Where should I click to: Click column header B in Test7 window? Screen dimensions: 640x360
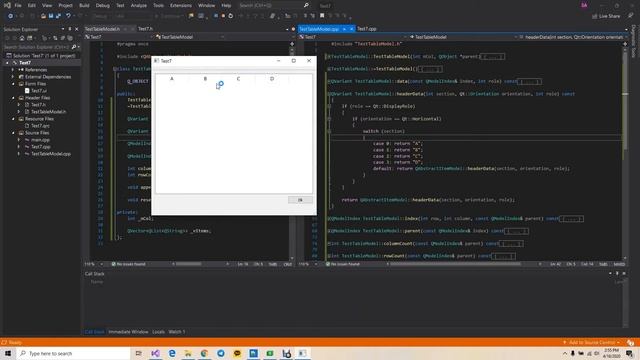click(x=205, y=79)
